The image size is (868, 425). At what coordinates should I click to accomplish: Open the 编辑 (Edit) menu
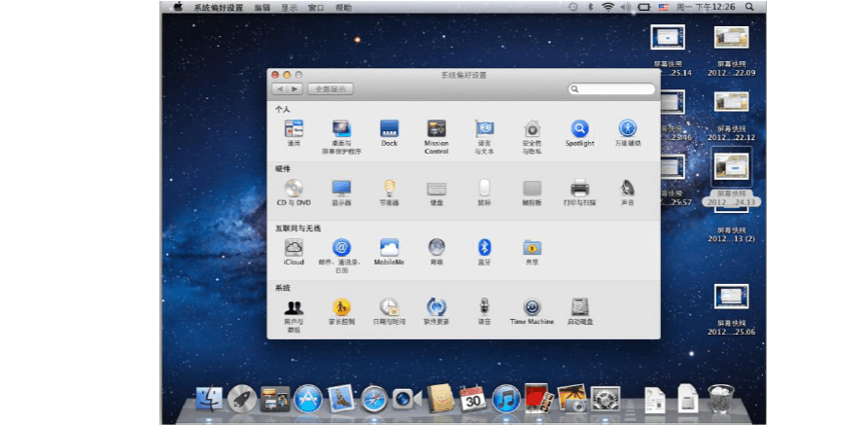coord(262,8)
